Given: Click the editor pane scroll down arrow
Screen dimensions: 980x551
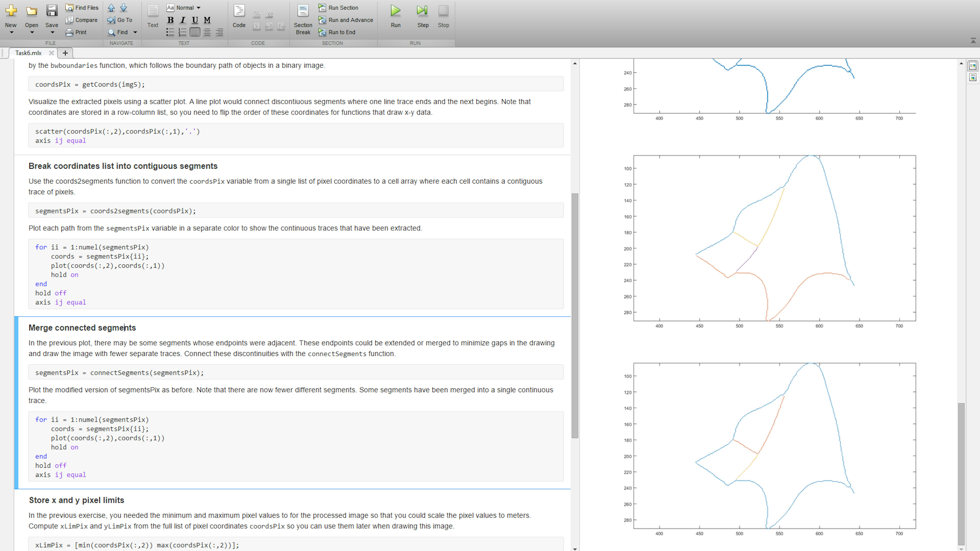Looking at the screenshot, I should point(575,549).
